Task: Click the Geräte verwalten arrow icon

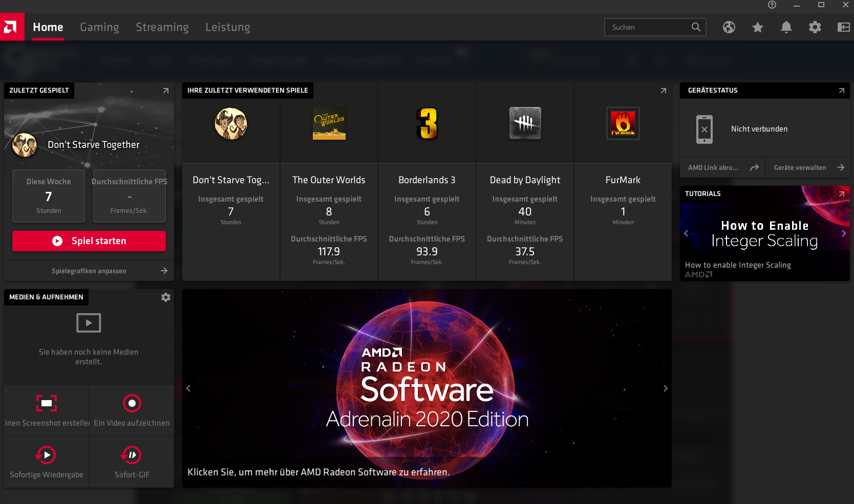Action: click(x=841, y=167)
